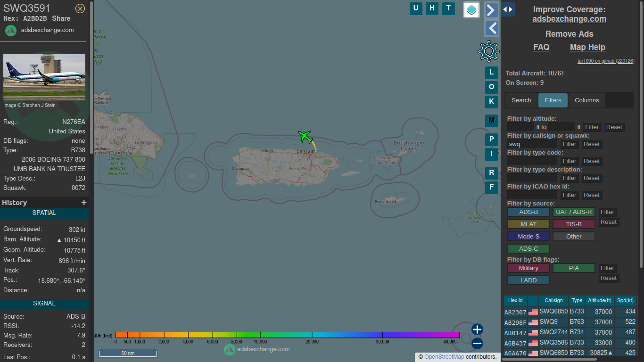Viewport: 644px width, 362px height.
Task: Close the SWQ3591 aircraft details panel
Action: [x=80, y=8]
